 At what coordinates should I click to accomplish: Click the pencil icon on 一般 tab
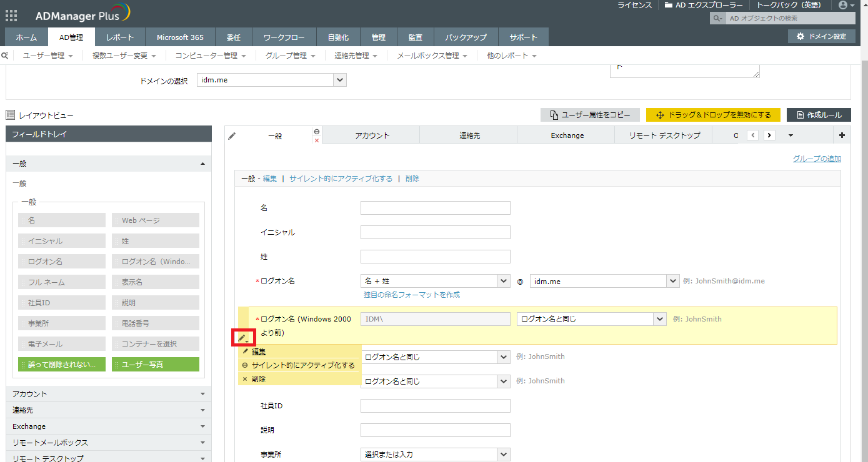coord(232,135)
